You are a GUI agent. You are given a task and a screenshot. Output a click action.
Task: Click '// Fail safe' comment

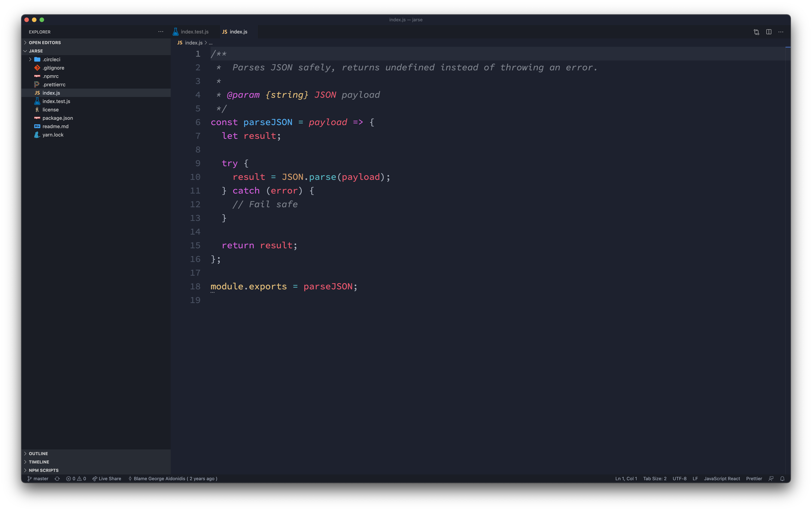click(265, 204)
